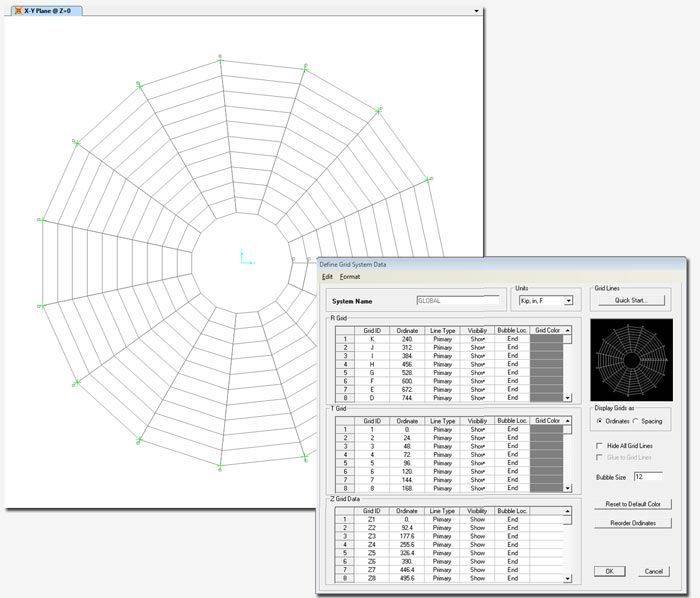The image size is (700, 598).
Task: Select the X-Y Plane @ Z=0 tab
Action: 46,10
